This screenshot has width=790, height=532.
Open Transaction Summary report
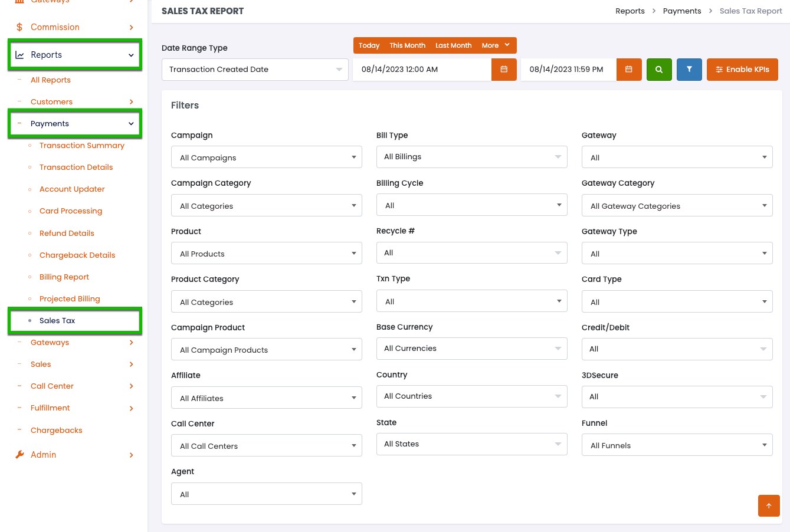click(x=82, y=146)
